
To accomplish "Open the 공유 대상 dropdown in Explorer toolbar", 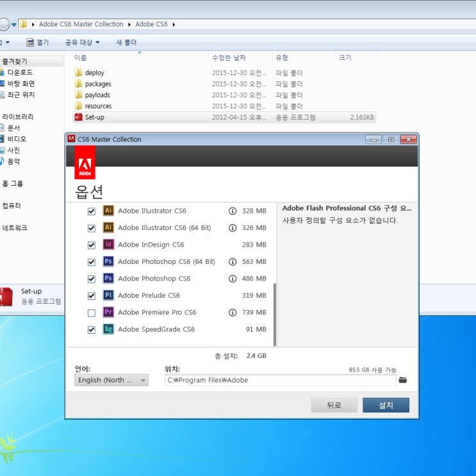I will tap(82, 42).
